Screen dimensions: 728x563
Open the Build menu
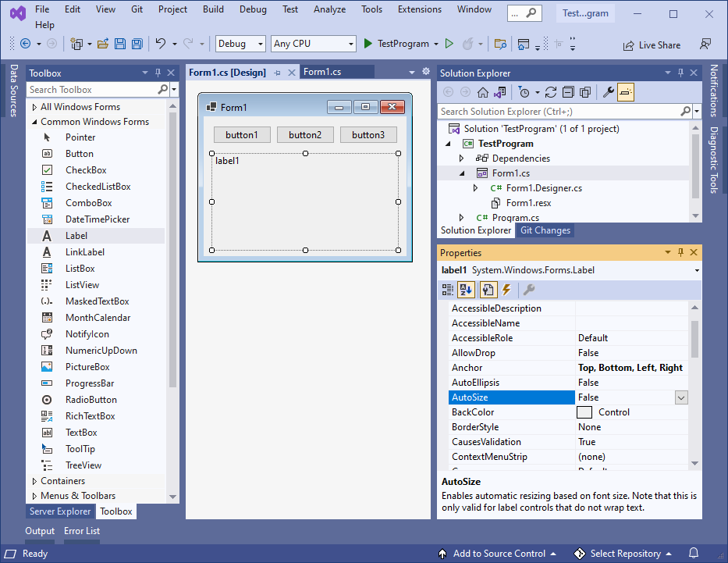[x=213, y=9]
